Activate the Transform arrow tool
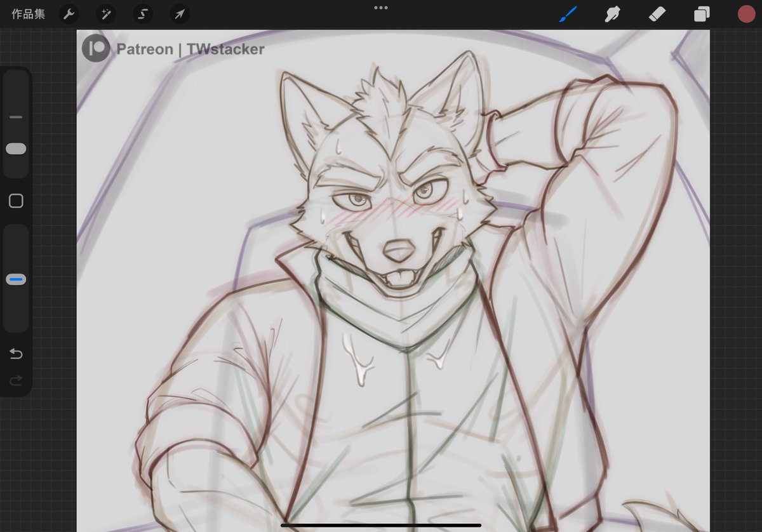 coord(180,14)
